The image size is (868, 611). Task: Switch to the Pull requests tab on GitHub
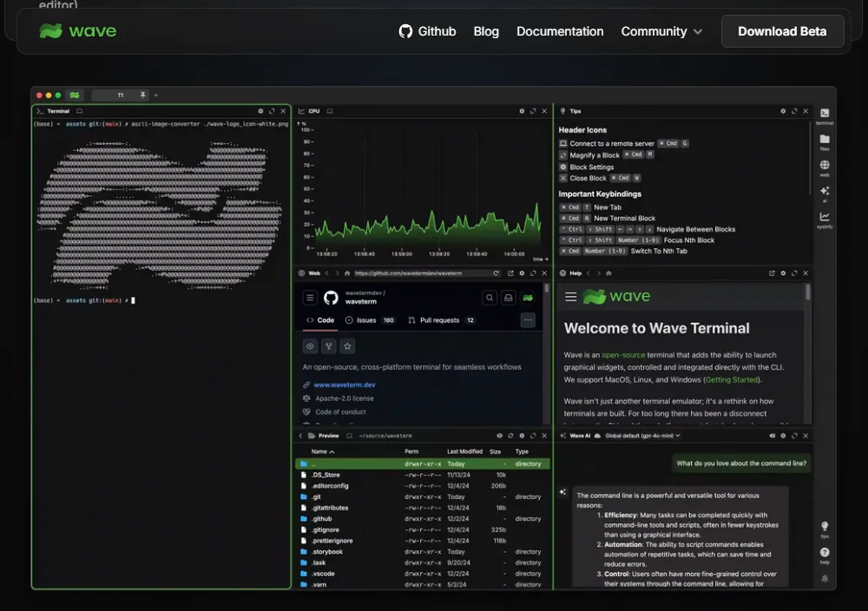(x=441, y=320)
